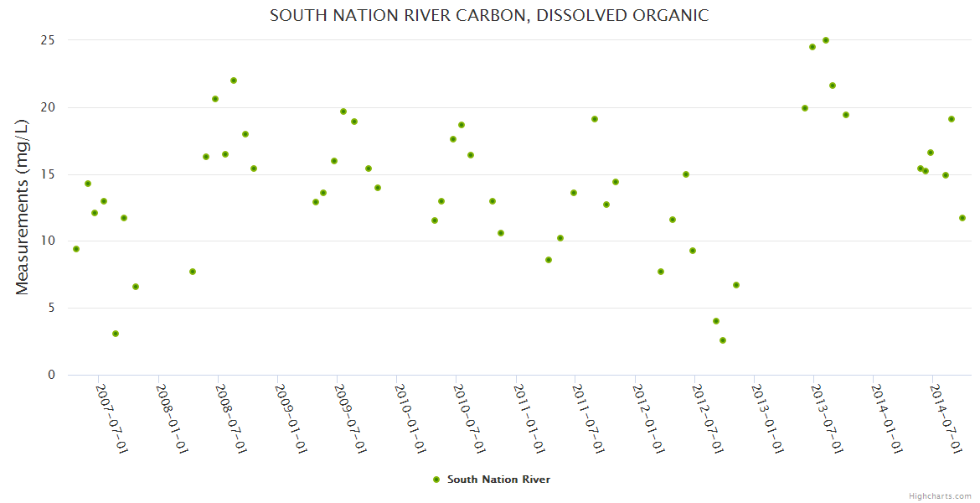This screenshot has height=503, width=980.
Task: Click the 25 label on the y-axis
Action: (49, 40)
